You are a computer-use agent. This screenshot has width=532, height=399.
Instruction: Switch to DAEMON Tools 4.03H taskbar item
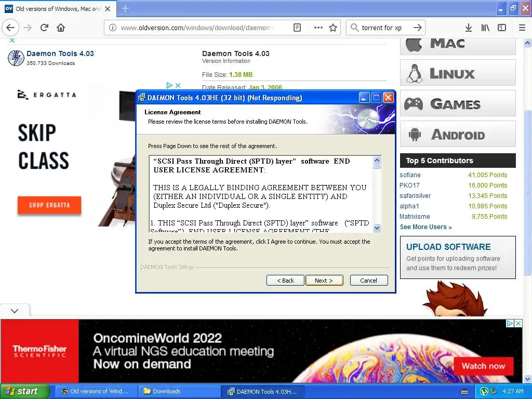tap(262, 392)
